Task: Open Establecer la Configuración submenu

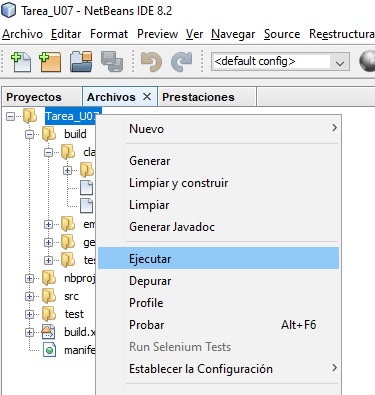Action: coord(219,369)
